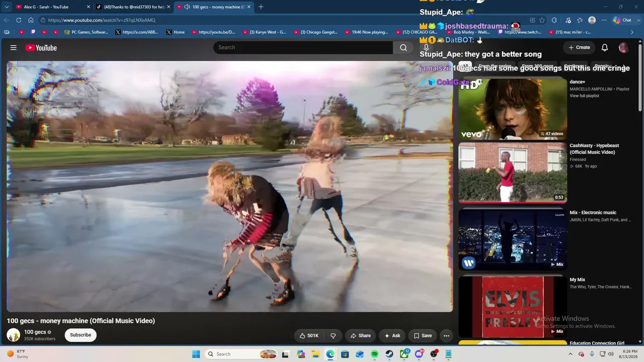Save the video to a playlist
The width and height of the screenshot is (644, 362).
coord(423,336)
